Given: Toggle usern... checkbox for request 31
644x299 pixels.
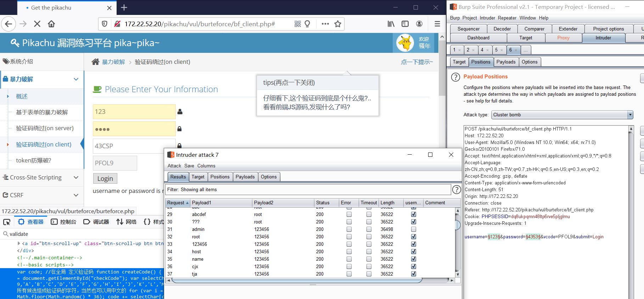Looking at the screenshot, I should pyautogui.click(x=413, y=229).
